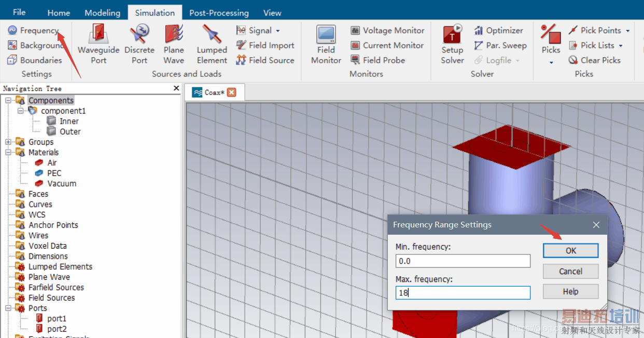Switch to the Post-Processing tab
This screenshot has width=644, height=338.
point(219,13)
